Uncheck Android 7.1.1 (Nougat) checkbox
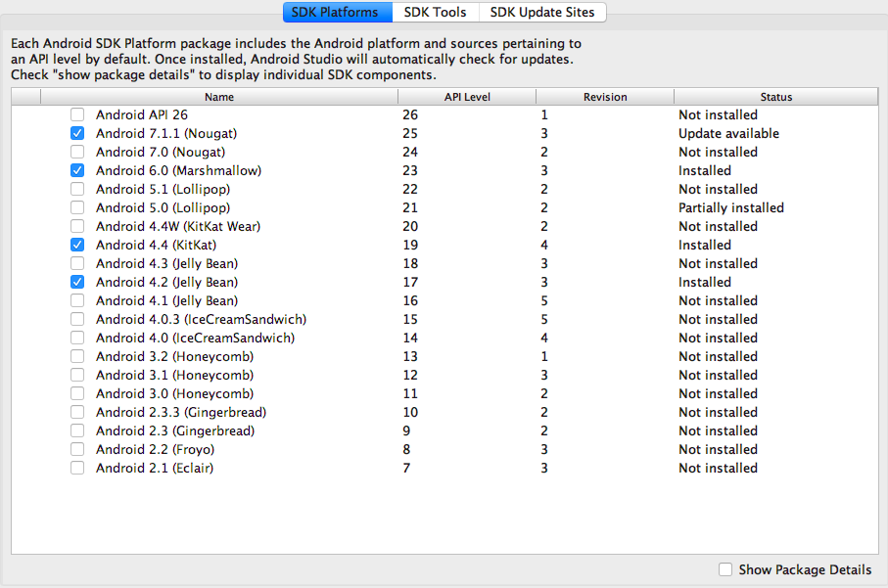Viewport: 888px width, 588px height. pyautogui.click(x=77, y=134)
